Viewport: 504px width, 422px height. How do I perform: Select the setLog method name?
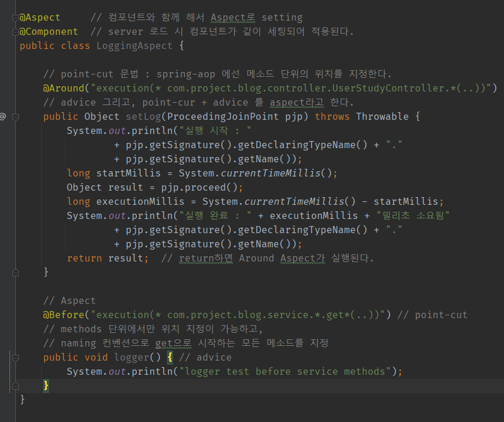[x=143, y=116]
